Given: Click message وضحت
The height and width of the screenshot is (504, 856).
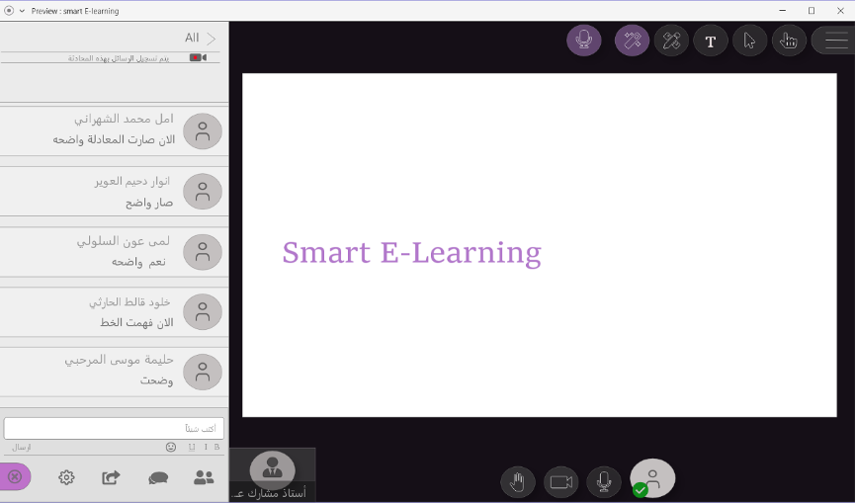Looking at the screenshot, I should (x=156, y=380).
